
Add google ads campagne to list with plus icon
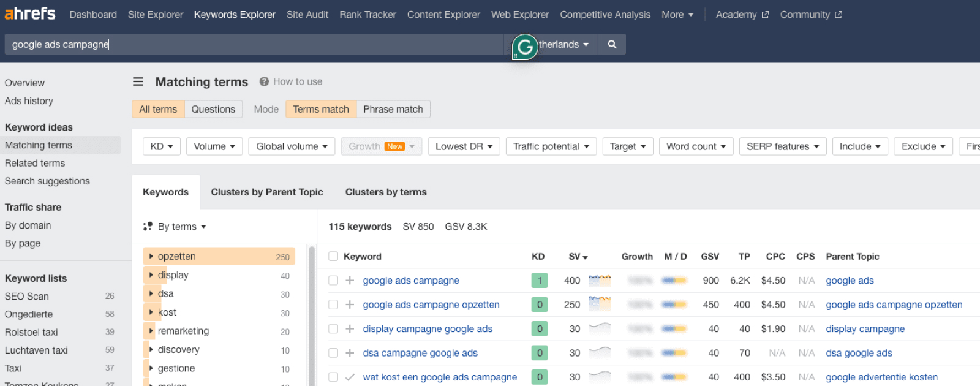[x=350, y=280]
